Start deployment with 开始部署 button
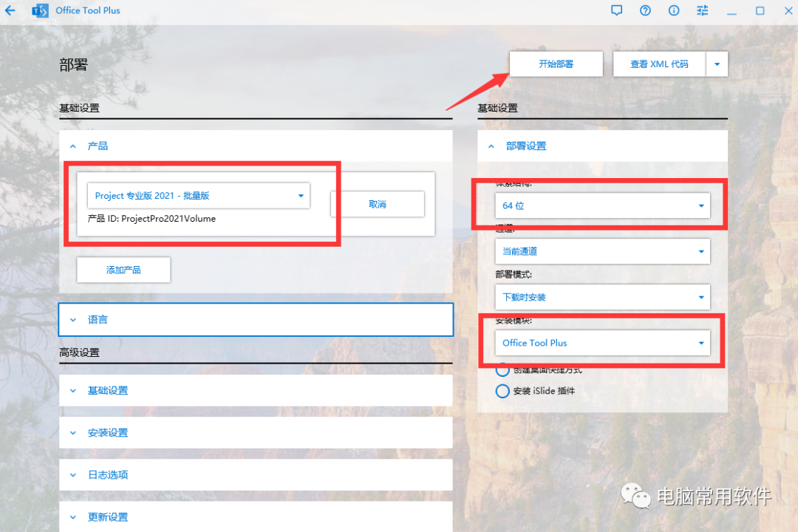The image size is (798, 532). tap(556, 64)
